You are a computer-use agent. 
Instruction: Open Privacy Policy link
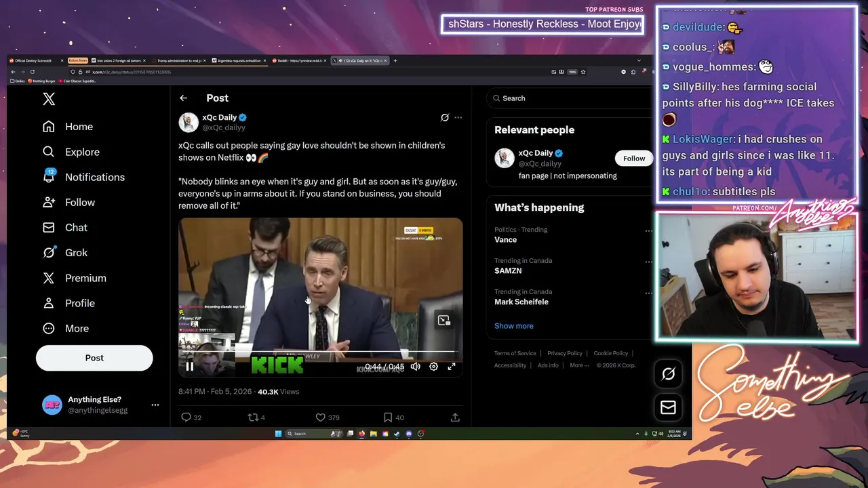point(565,353)
